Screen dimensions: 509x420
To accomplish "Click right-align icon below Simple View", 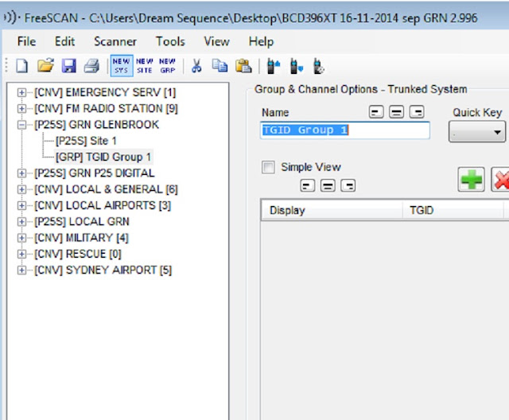I will click(348, 186).
